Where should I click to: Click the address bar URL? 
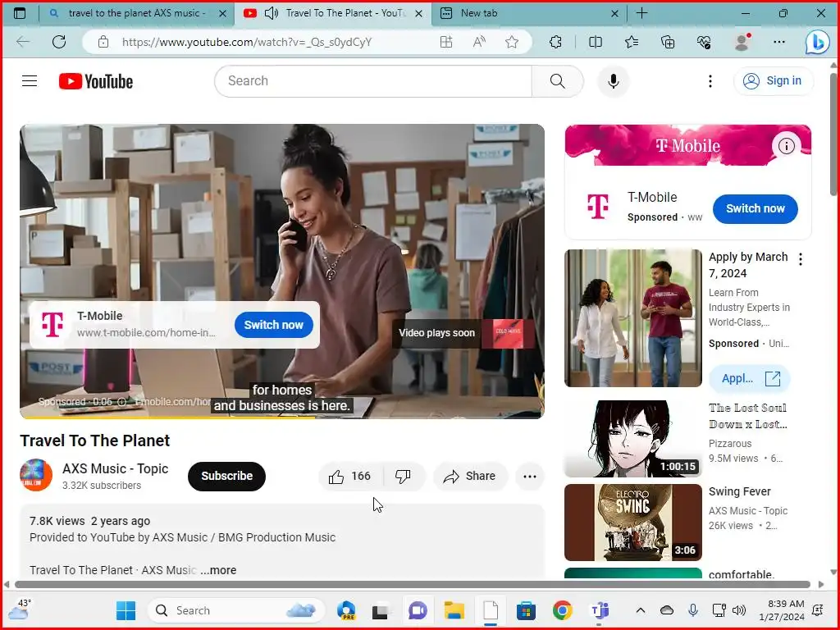coord(247,42)
